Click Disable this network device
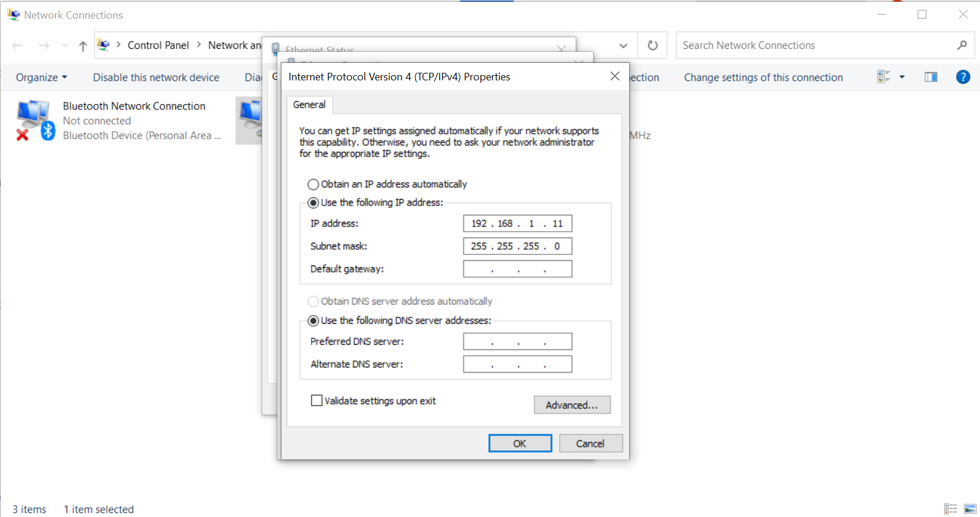980x517 pixels. (x=156, y=77)
